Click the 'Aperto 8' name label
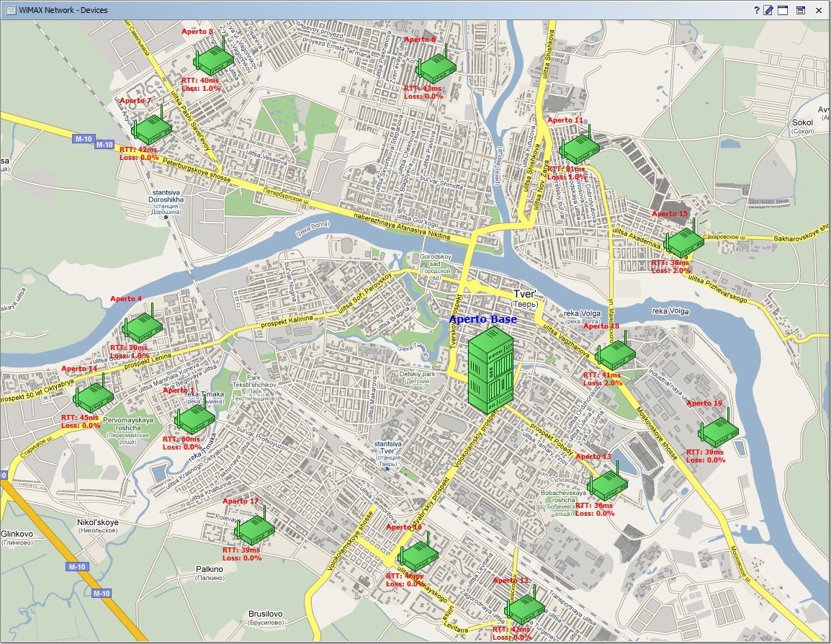The width and height of the screenshot is (831, 644). coord(197,32)
